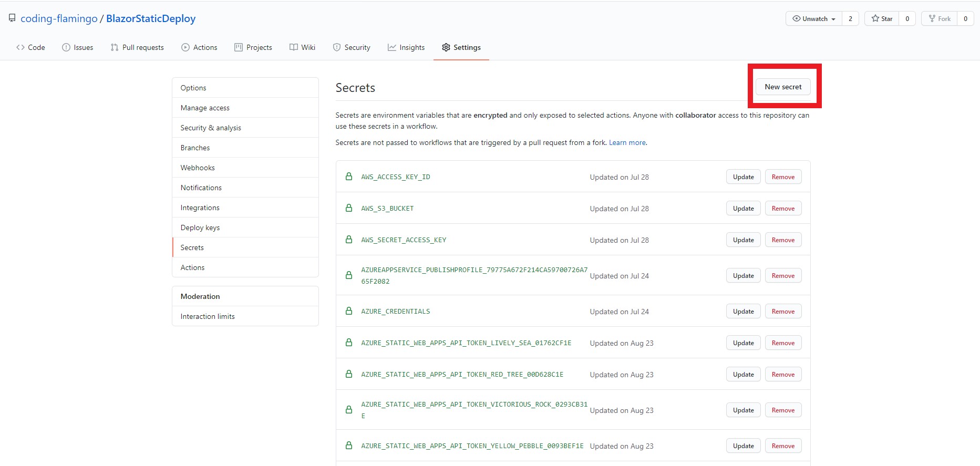Update the AWS_SECRET_ACCESS_KEY secret
Viewport: 980px width, 466px height.
pyautogui.click(x=743, y=240)
